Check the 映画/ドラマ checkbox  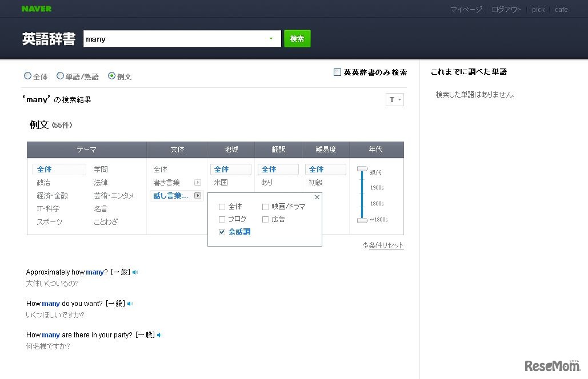pyautogui.click(x=266, y=207)
